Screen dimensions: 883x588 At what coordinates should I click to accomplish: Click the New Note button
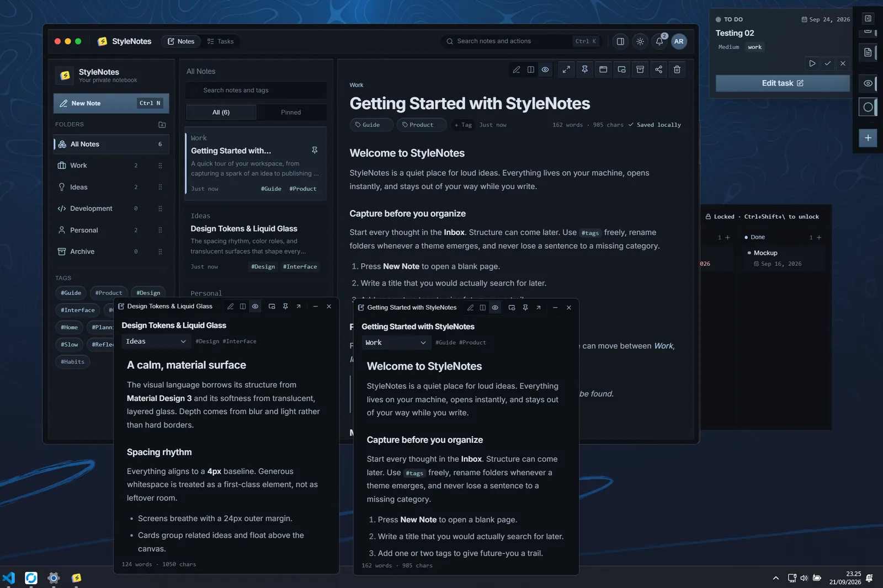pos(111,103)
